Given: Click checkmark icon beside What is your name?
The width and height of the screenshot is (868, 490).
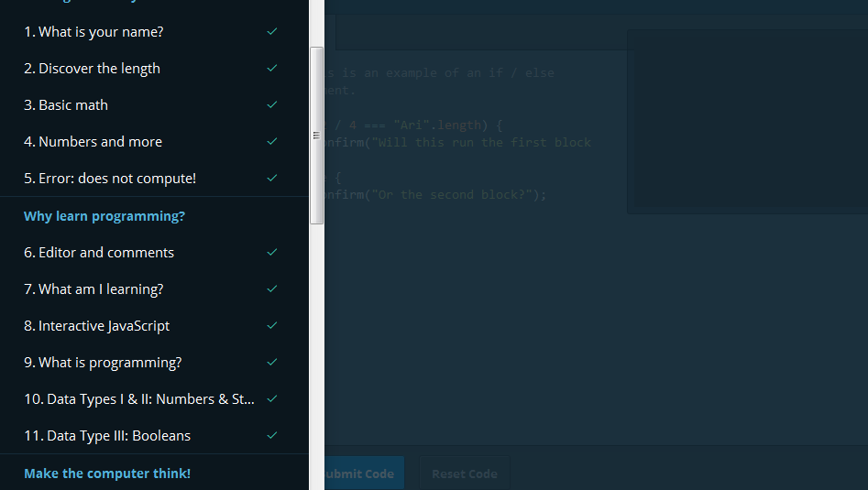Looking at the screenshot, I should (272, 31).
